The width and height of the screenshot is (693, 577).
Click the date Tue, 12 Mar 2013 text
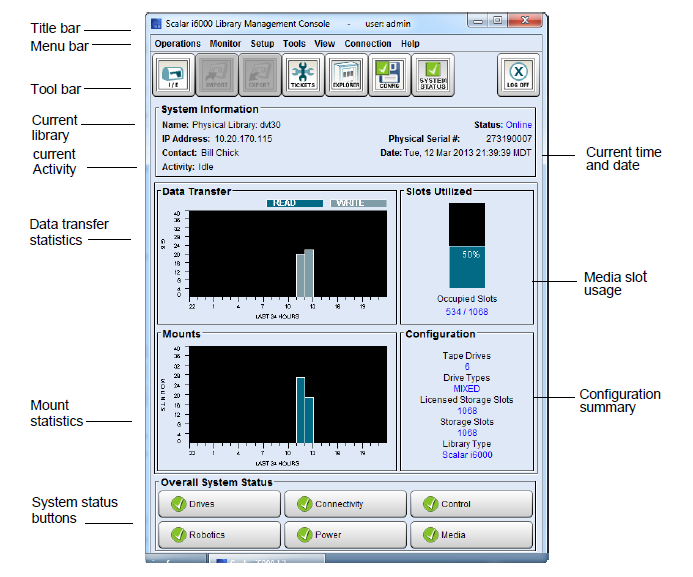point(468,153)
